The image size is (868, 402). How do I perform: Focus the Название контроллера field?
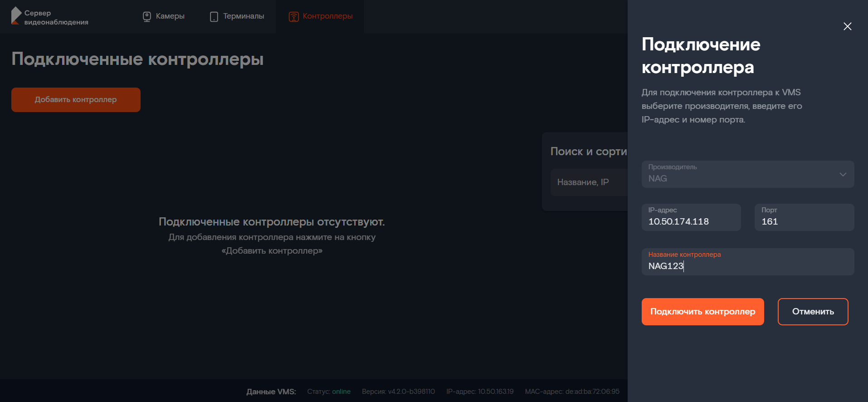pos(748,262)
